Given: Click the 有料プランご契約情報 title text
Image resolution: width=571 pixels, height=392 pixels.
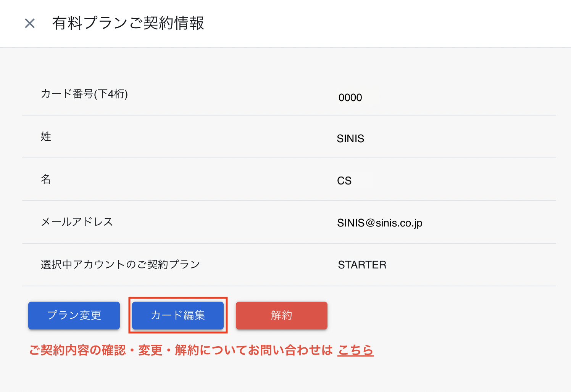Looking at the screenshot, I should pos(128,23).
